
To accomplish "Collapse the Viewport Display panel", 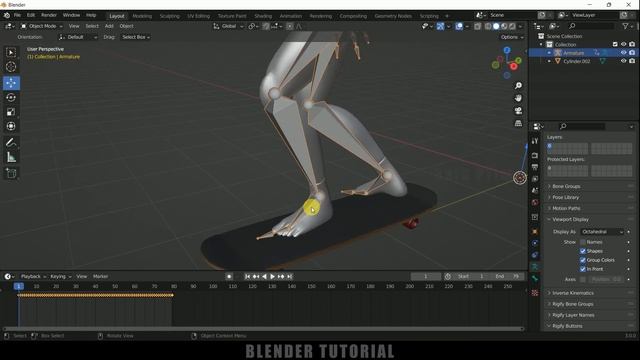I will [x=570, y=219].
